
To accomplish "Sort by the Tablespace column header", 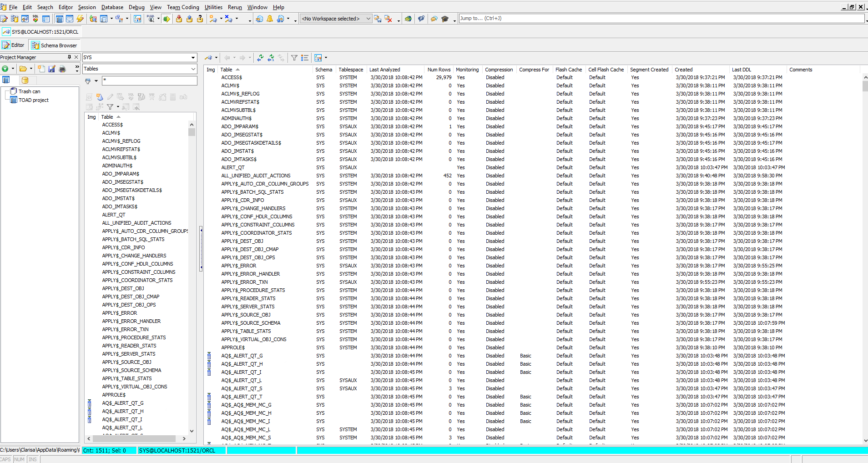I will [x=351, y=70].
